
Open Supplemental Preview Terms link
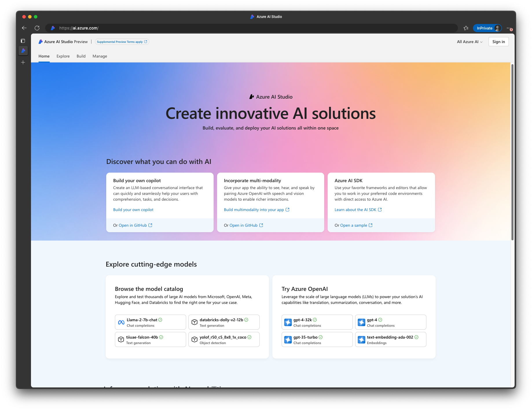122,42
